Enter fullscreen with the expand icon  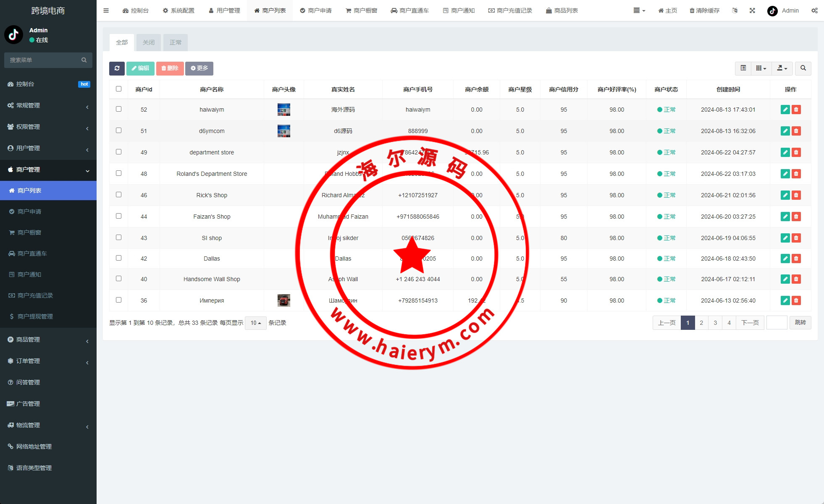pos(752,10)
